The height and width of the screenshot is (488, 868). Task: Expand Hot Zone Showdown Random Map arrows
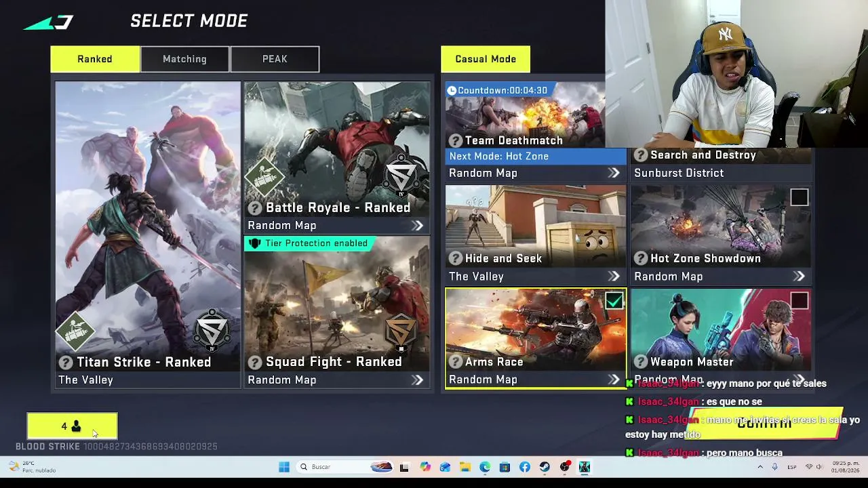point(800,277)
